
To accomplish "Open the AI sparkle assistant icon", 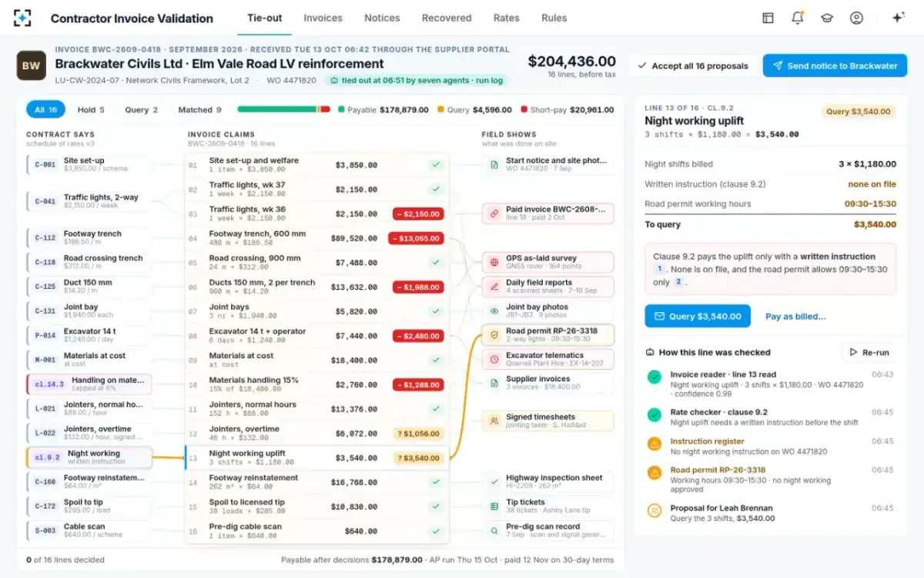I will point(898,18).
